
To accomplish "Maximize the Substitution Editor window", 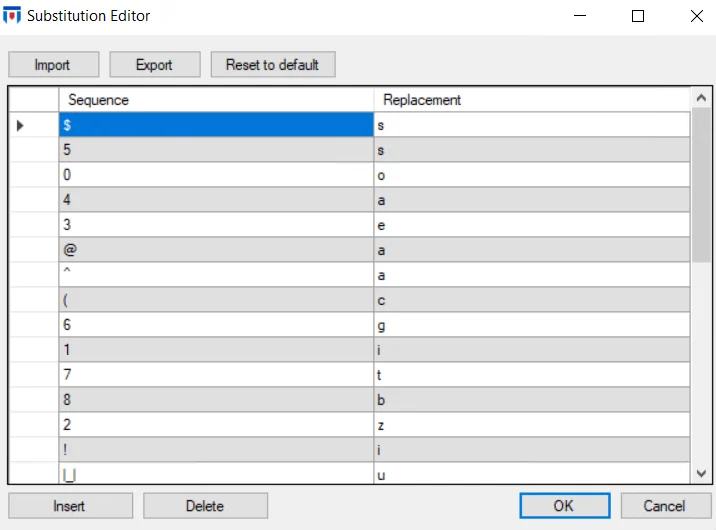I will 638,16.
